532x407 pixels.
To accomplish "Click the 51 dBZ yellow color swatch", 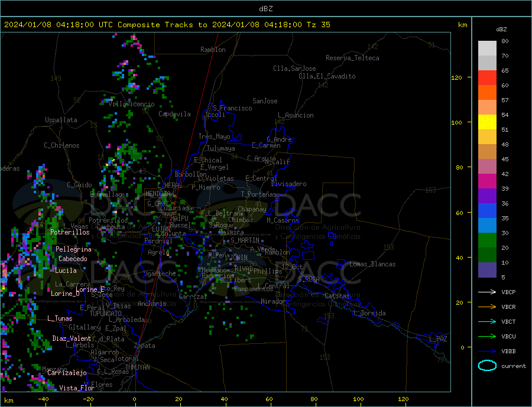I will tap(487, 122).
